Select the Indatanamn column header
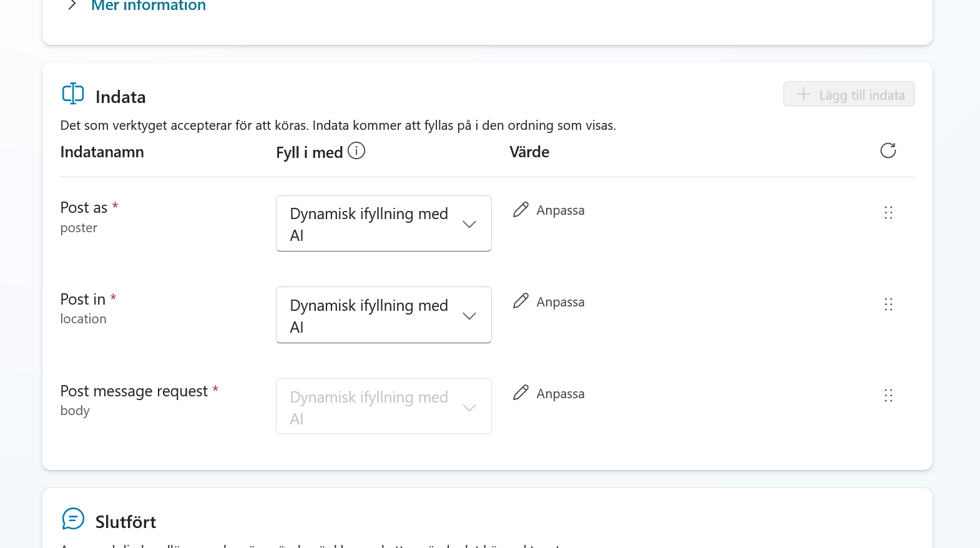 102,152
